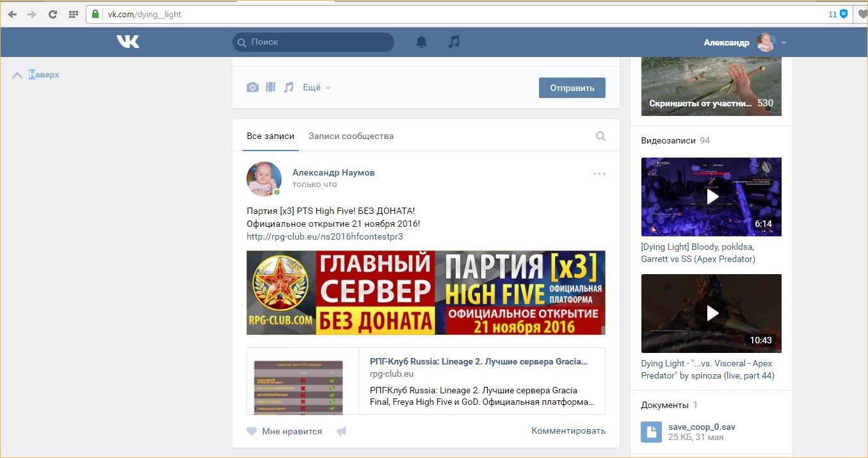Play the 6:14 Dying Light video
The height and width of the screenshot is (458, 868).
(711, 197)
